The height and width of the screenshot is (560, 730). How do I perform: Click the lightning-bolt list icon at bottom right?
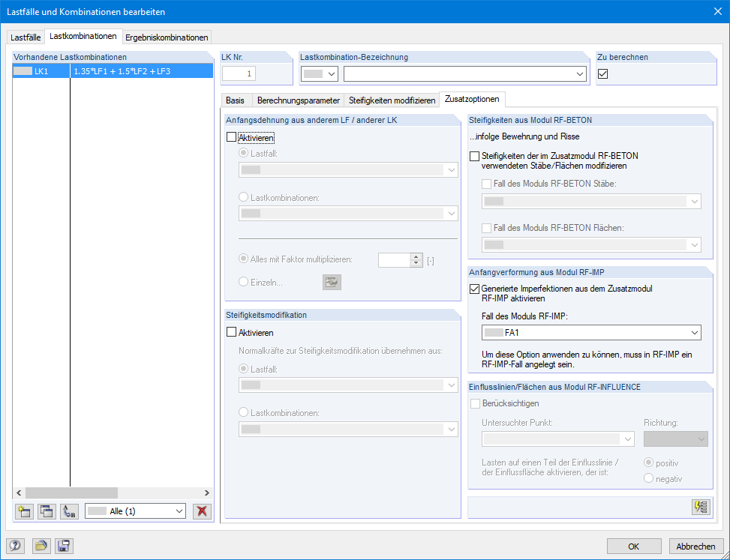coord(701,507)
